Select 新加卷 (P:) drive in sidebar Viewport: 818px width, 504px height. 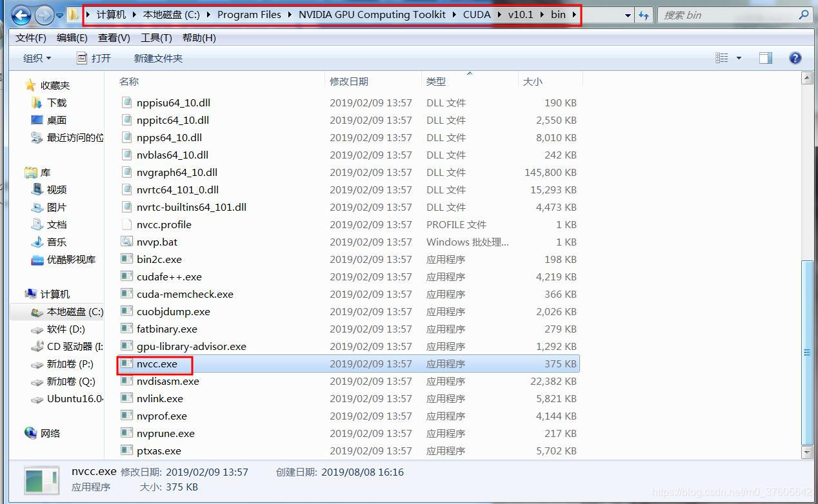(x=70, y=363)
